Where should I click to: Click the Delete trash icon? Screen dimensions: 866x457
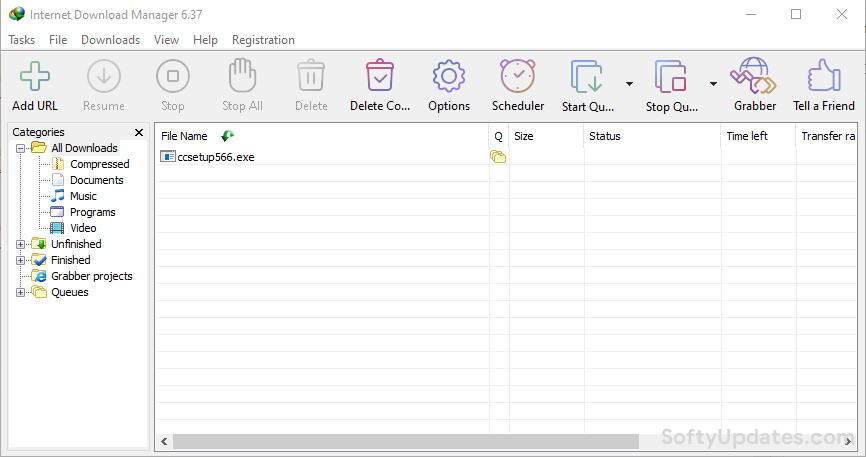click(311, 76)
